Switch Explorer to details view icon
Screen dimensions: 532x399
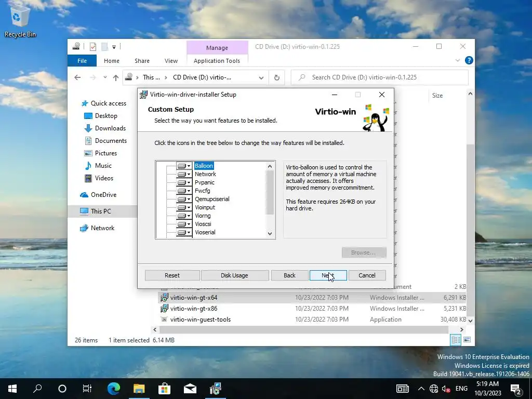pos(456,340)
